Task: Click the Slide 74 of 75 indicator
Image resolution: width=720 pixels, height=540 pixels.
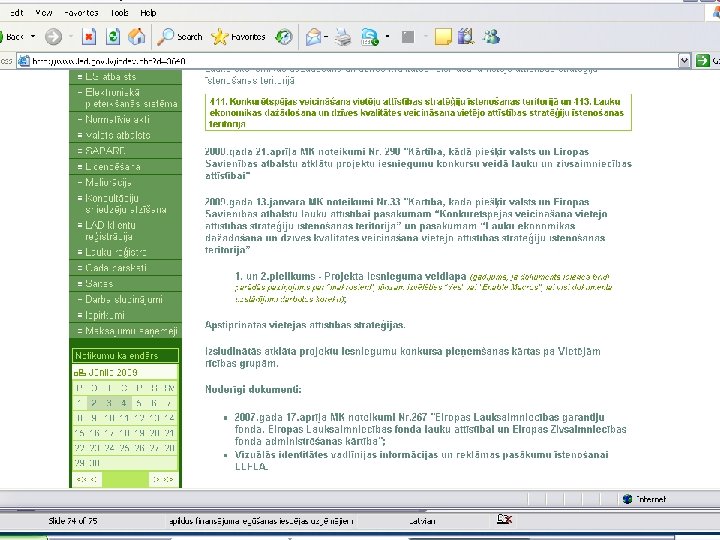Action: pos(73,521)
